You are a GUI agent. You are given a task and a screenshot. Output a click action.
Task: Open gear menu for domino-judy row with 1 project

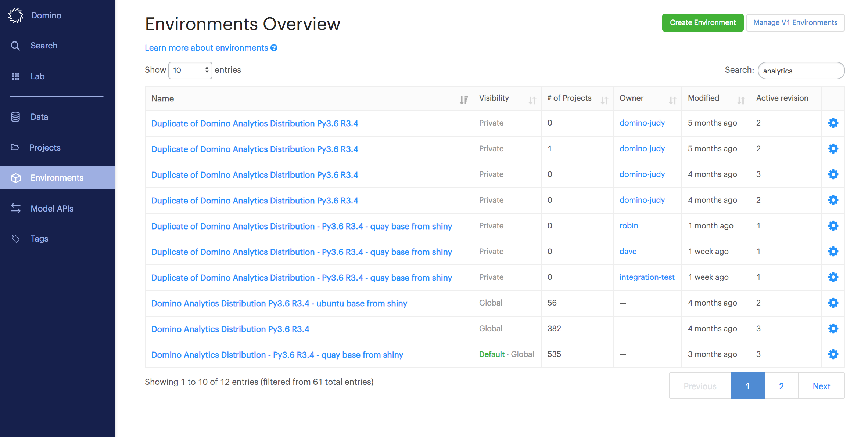point(833,148)
